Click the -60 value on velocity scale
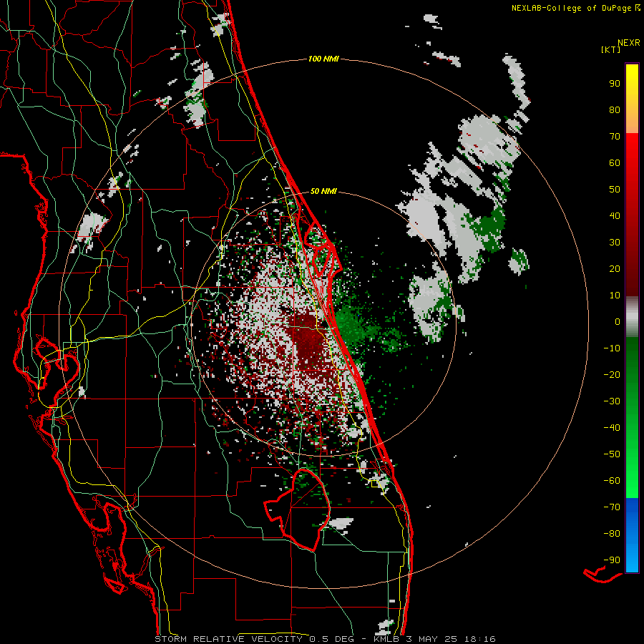Viewport: 644px width, 644px height. 612,481
